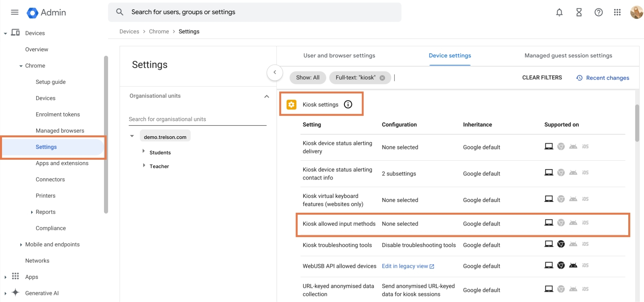Expand the Students organisational unit

point(144,151)
